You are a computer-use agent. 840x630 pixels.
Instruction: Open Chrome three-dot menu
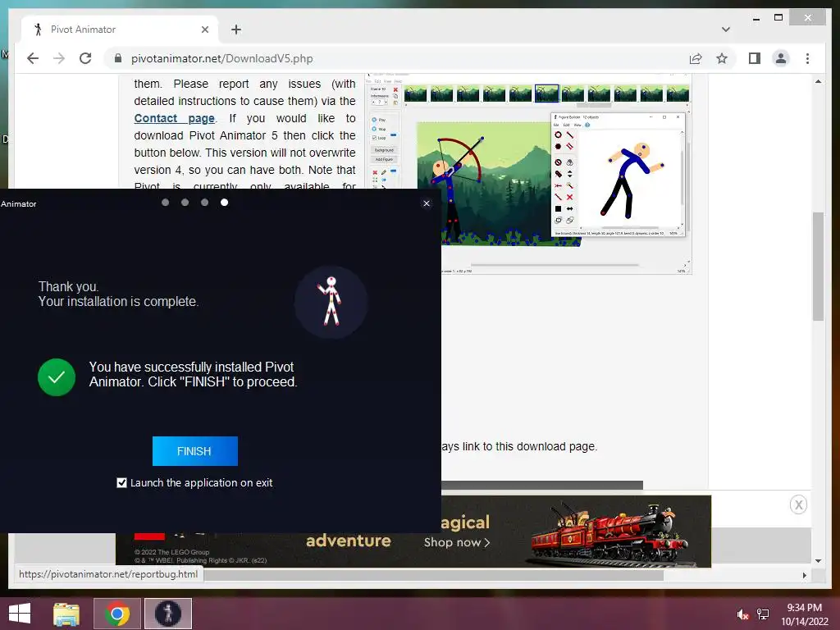807,58
